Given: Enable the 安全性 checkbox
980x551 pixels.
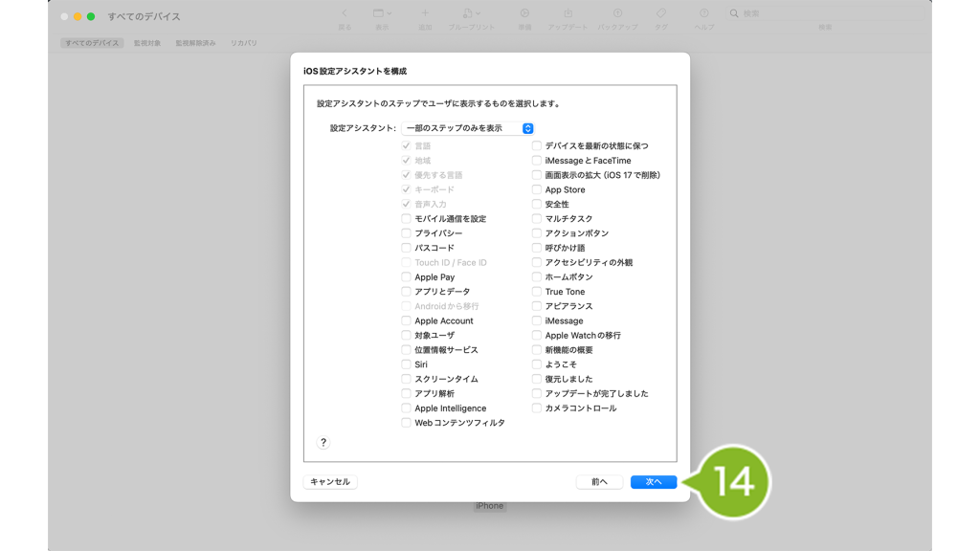Looking at the screenshot, I should [x=537, y=205].
